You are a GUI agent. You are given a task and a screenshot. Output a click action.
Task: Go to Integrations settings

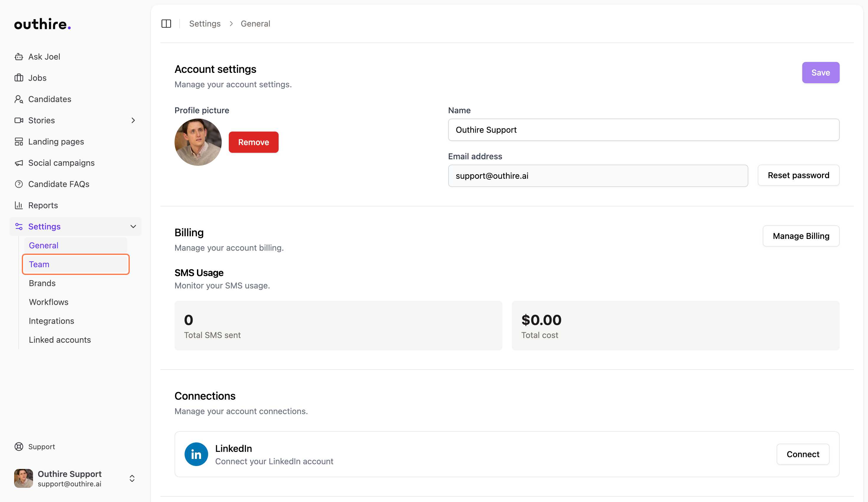[51, 321]
